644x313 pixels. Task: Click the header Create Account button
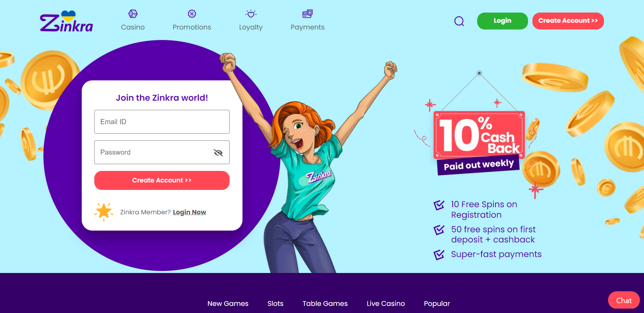click(x=568, y=21)
